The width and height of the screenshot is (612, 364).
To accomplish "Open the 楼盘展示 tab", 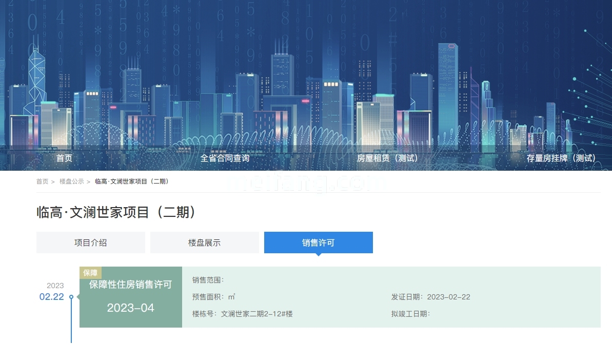I will (x=204, y=242).
